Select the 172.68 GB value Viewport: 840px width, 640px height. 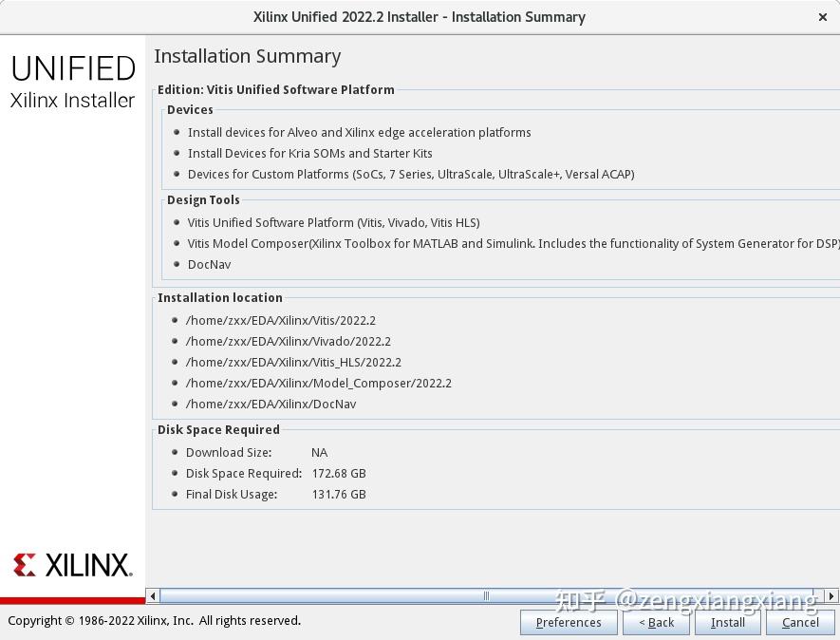click(x=339, y=473)
